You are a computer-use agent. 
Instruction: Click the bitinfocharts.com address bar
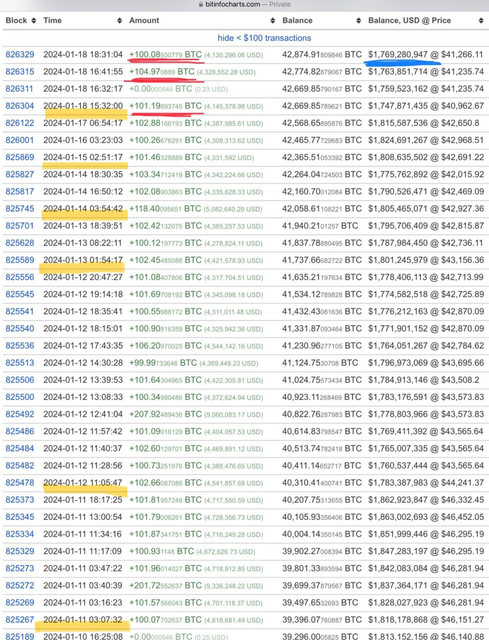click(244, 4)
